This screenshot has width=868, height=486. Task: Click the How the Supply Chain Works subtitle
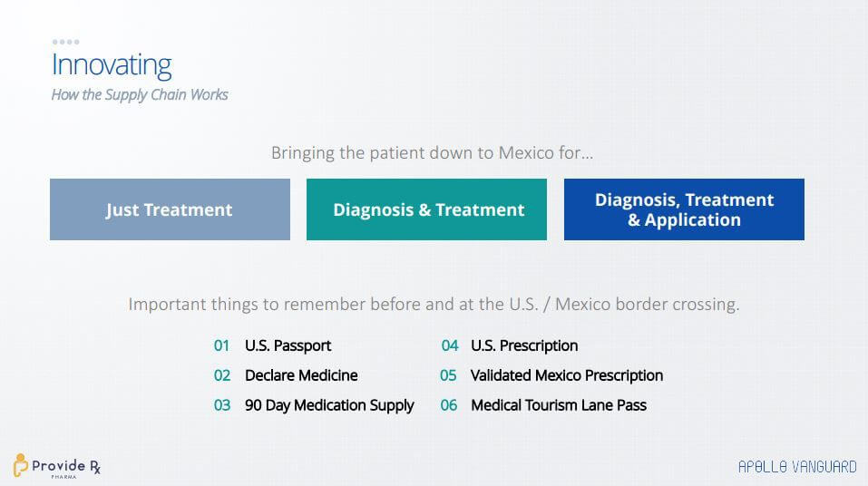(x=140, y=94)
